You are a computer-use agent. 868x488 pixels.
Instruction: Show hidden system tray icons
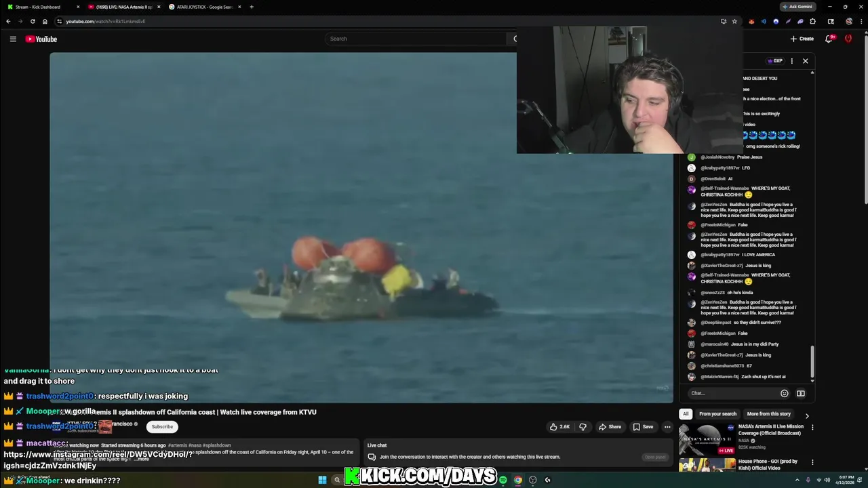point(797,480)
